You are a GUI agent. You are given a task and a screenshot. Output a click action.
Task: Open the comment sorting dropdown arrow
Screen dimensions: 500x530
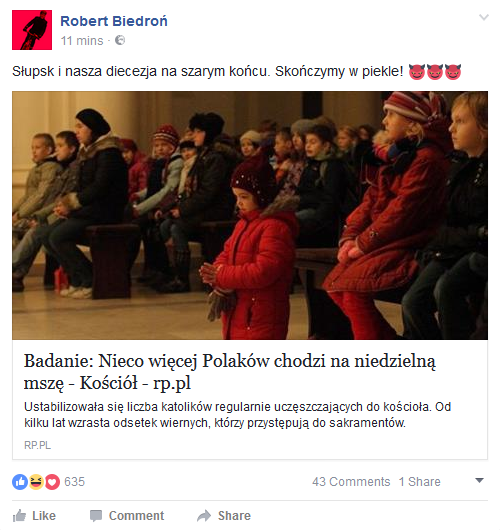point(479,480)
